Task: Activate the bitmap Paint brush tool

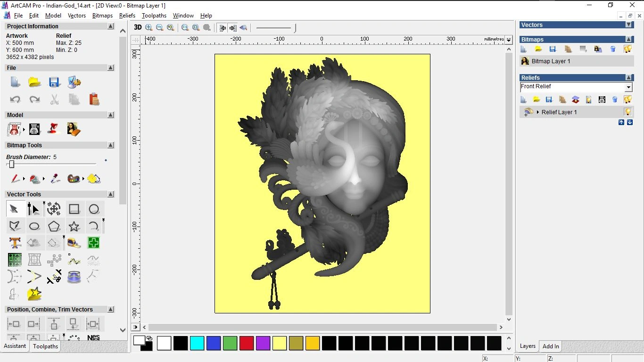Action: [15, 179]
